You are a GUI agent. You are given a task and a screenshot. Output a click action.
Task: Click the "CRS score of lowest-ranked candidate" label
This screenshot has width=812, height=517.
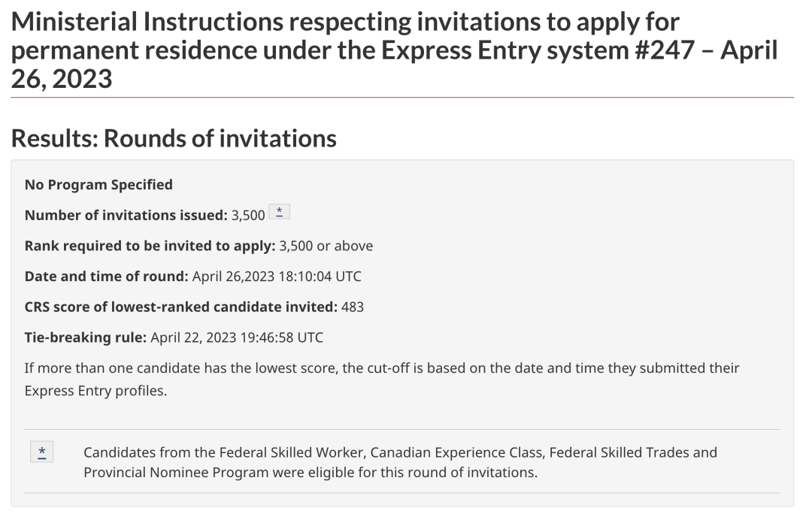click(180, 307)
